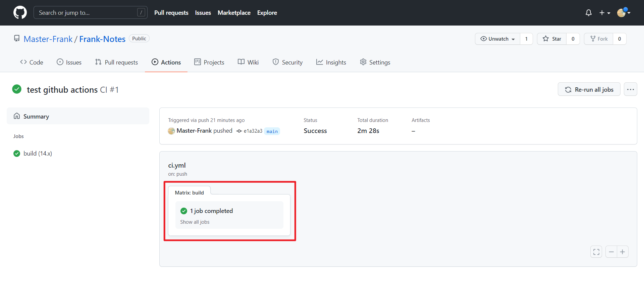Viewport: 644px width, 302px height.
Task: Switch to the Insights tab
Action: pyautogui.click(x=331, y=62)
